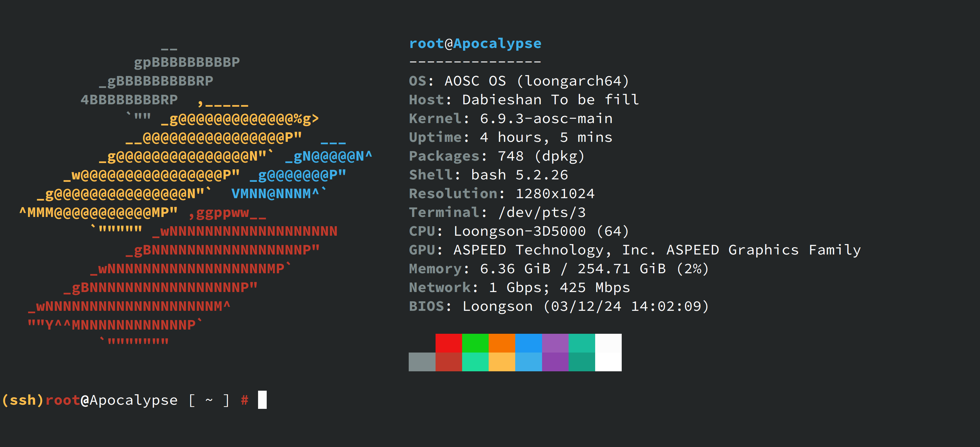Viewport: 980px width, 447px height.
Task: Click the terminal cursor block at prompt
Action: click(x=262, y=400)
